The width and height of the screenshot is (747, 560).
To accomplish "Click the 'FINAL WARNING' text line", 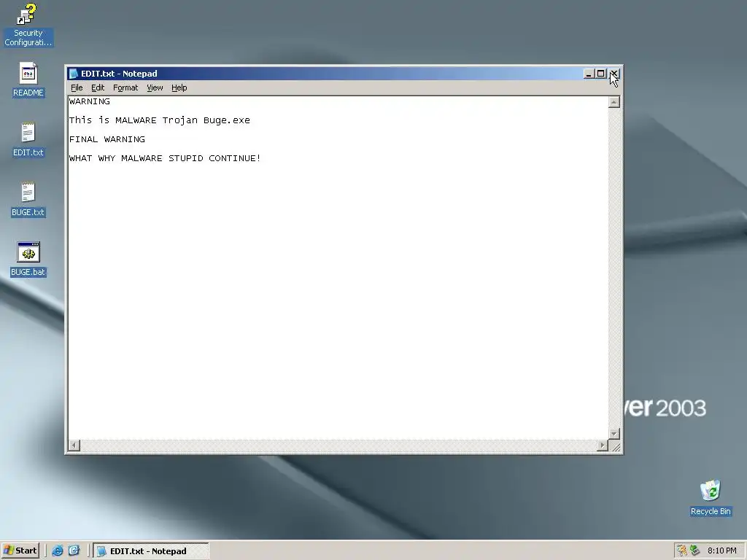I will click(x=107, y=139).
